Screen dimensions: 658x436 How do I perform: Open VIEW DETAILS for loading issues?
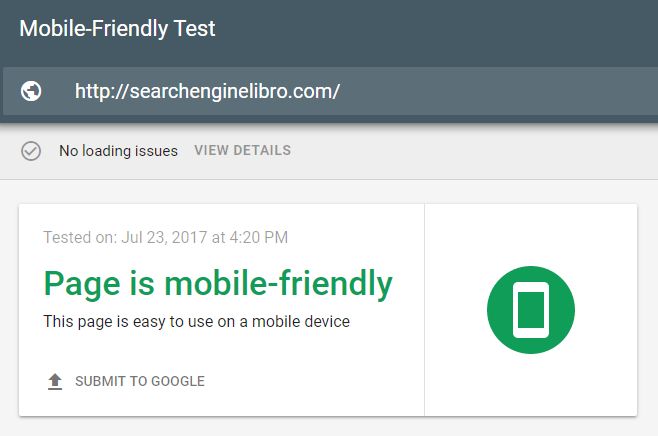(243, 150)
